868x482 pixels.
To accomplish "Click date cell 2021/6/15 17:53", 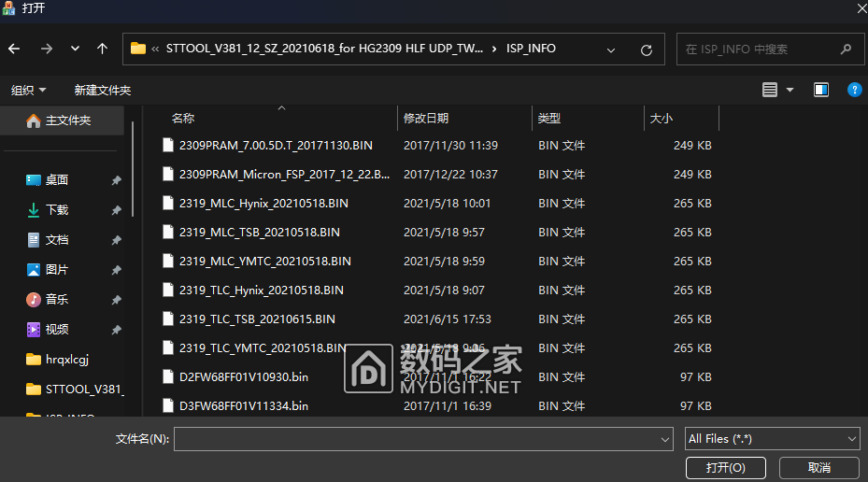I will (x=448, y=319).
